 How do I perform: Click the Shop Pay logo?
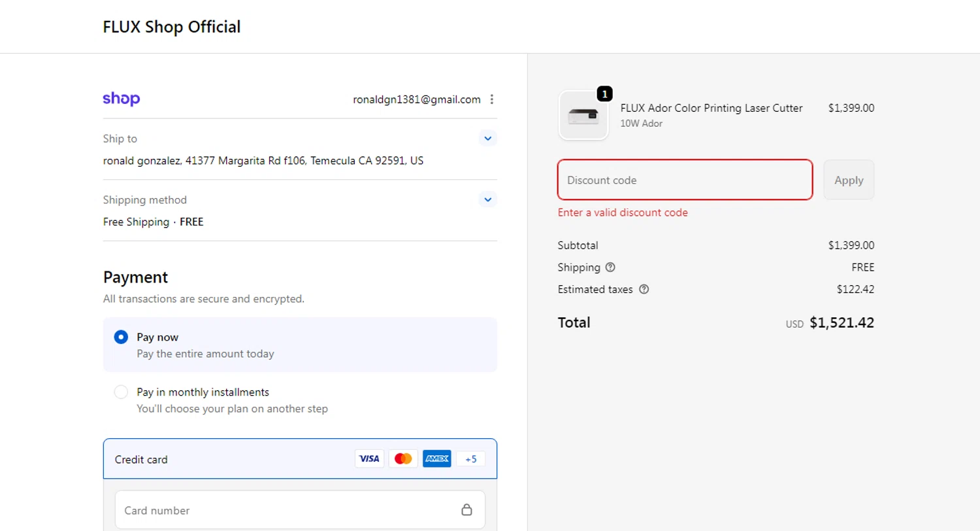[122, 99]
